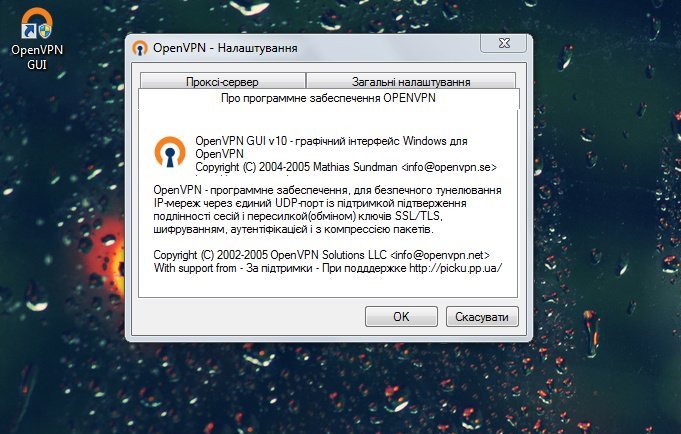Close the OpenVPN settings dialog
This screenshot has height=434, width=681.
coord(504,43)
